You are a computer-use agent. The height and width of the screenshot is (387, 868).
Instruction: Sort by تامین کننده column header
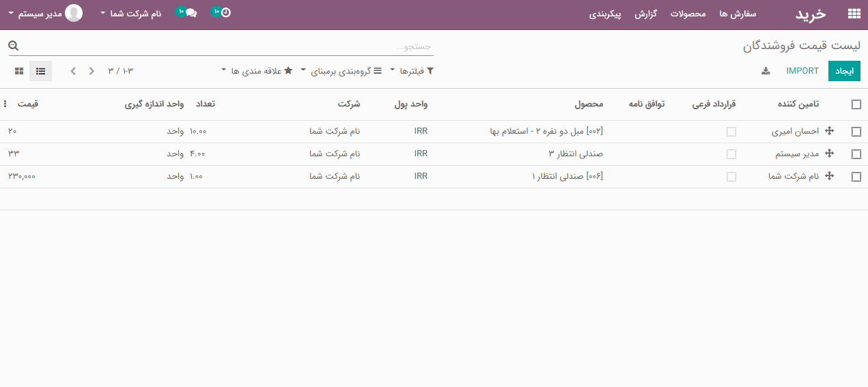click(799, 104)
